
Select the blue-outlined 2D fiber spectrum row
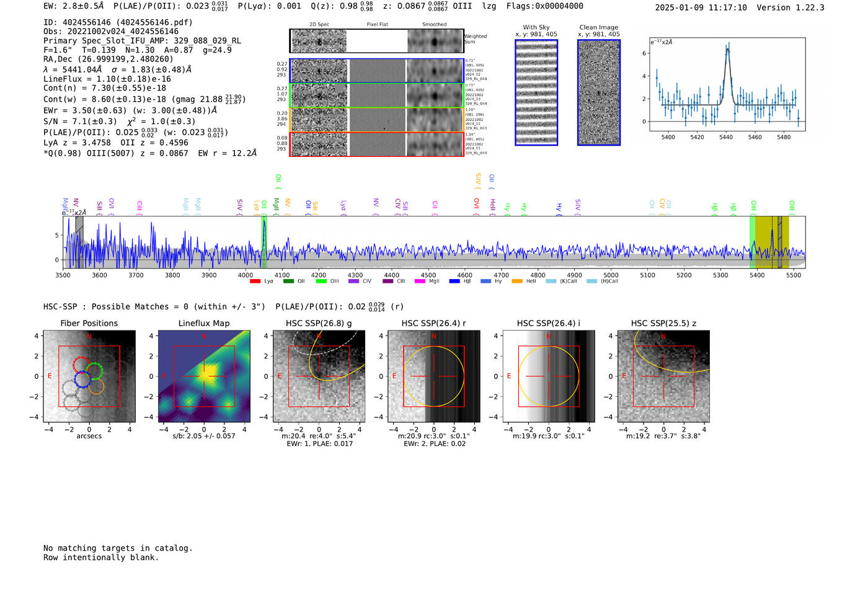pyautogui.click(x=376, y=71)
